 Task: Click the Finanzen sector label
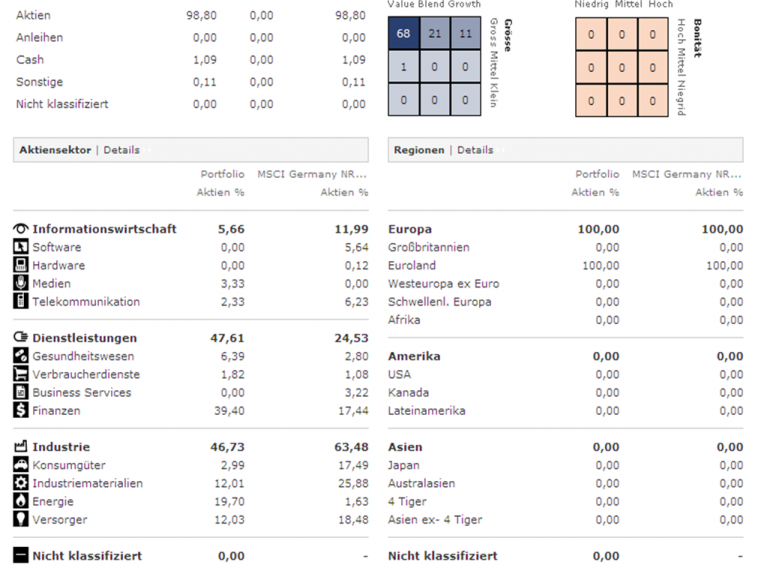coord(56,411)
